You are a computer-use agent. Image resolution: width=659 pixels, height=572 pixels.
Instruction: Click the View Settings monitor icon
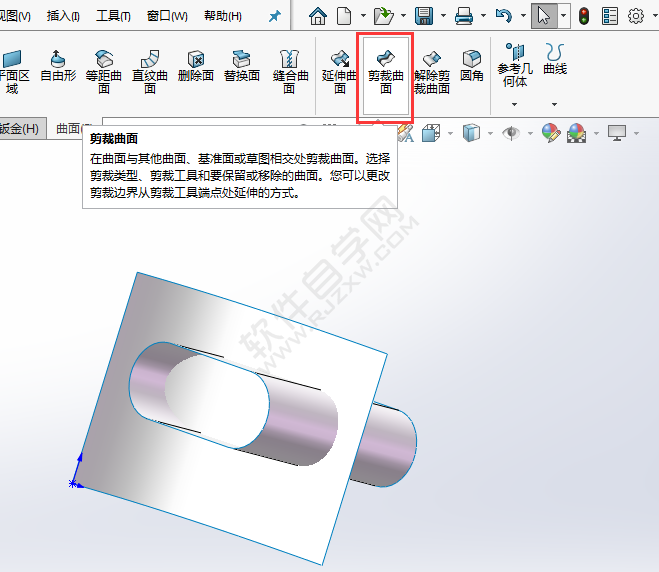617,133
